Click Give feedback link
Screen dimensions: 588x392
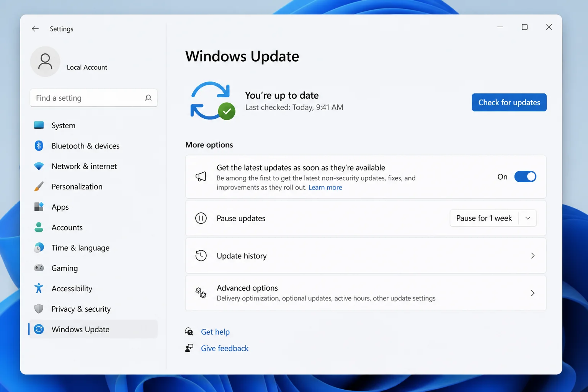click(225, 348)
